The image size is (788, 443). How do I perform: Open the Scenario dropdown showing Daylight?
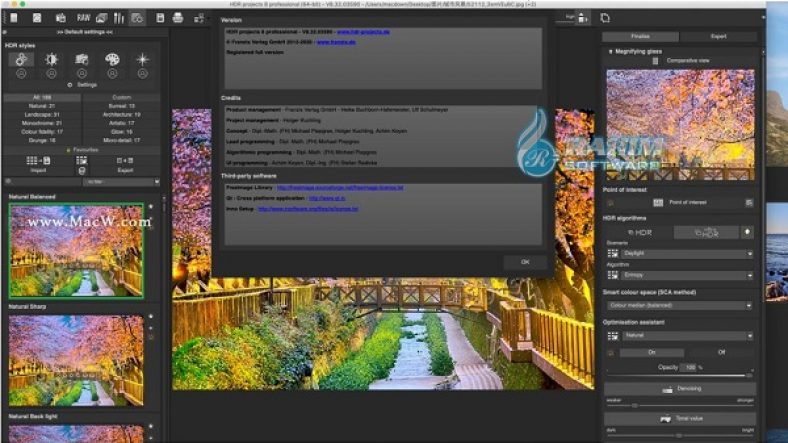(687, 254)
